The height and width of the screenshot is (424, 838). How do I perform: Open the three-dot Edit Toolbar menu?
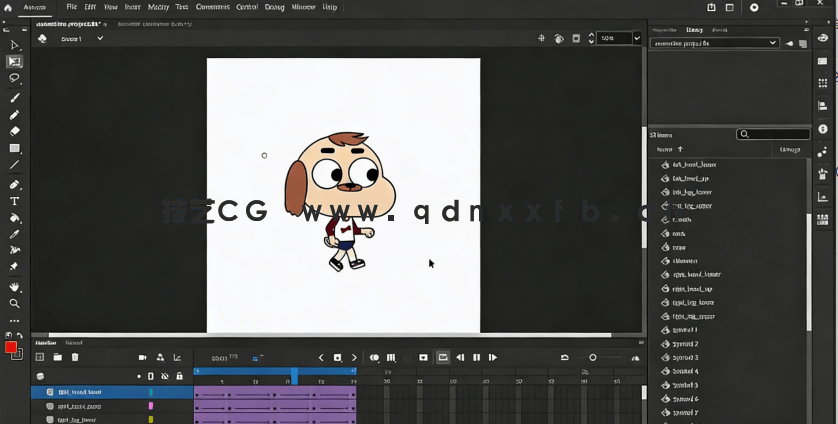coord(14,321)
